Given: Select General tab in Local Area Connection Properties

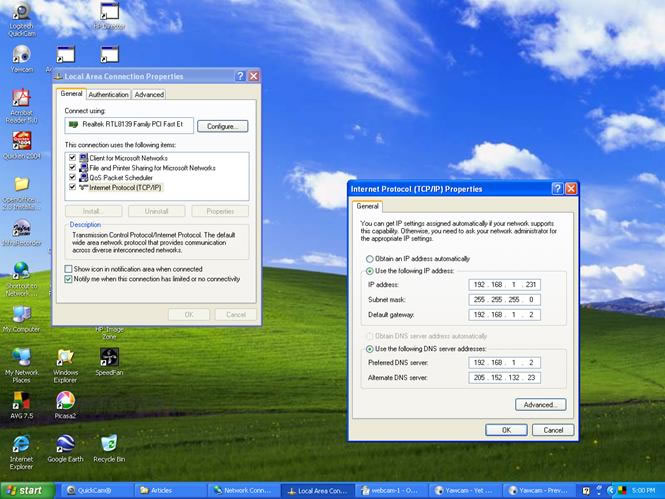Looking at the screenshot, I should click(x=71, y=94).
